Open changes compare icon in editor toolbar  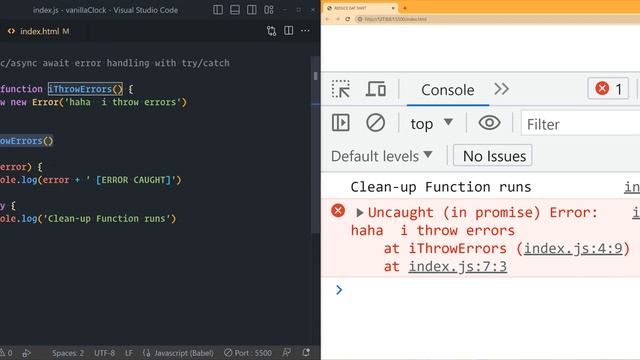click(271, 31)
